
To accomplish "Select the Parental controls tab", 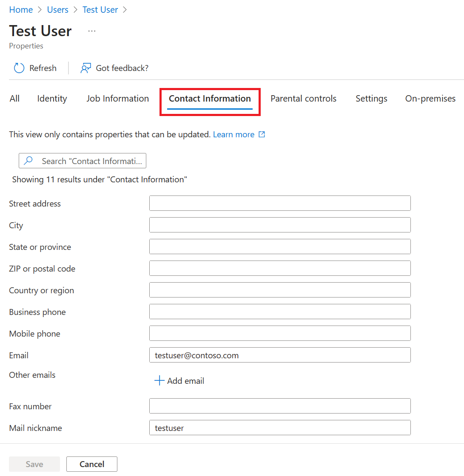I will [x=303, y=99].
